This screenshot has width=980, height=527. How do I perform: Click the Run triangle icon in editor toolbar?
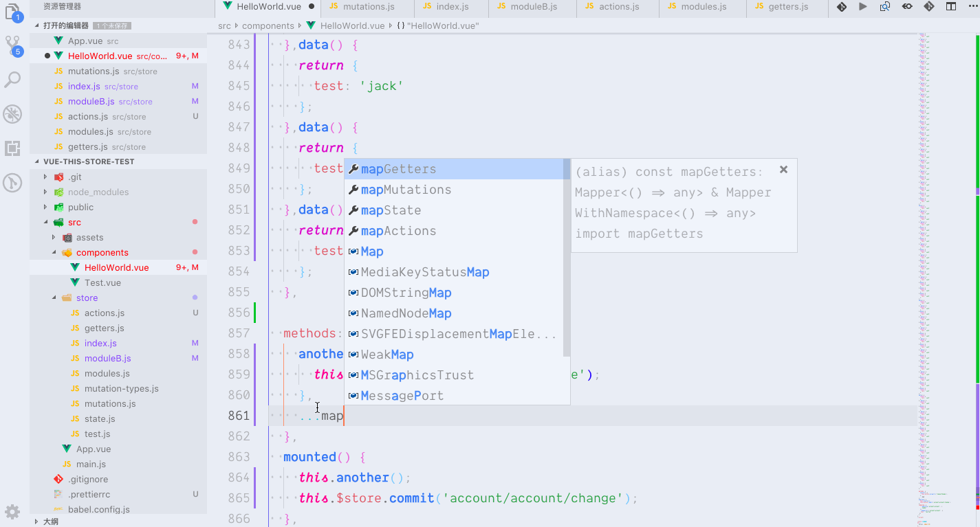click(863, 7)
